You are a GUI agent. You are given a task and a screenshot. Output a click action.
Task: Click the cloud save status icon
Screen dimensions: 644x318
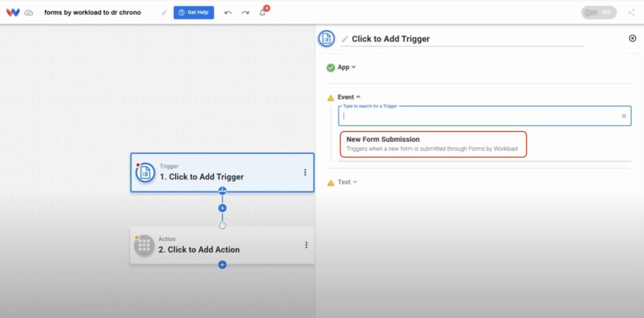pos(29,13)
